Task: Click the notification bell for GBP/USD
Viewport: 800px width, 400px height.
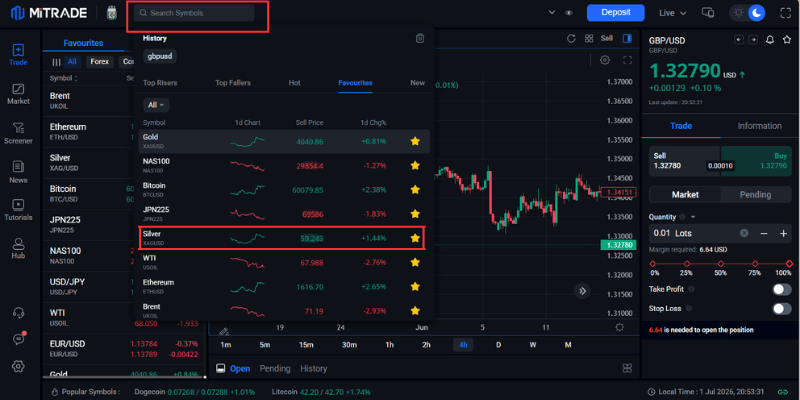Action: pos(770,40)
